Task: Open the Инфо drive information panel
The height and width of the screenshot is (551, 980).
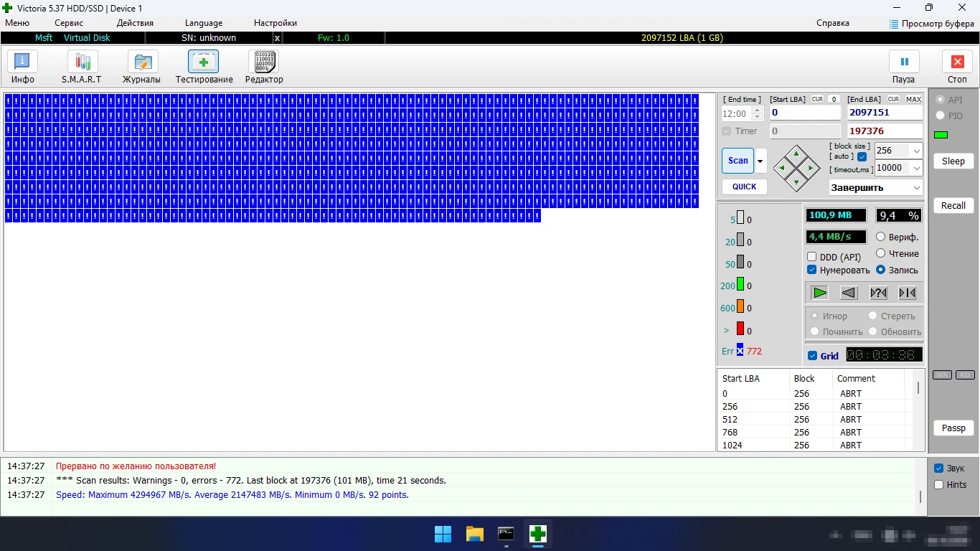Action: (23, 67)
